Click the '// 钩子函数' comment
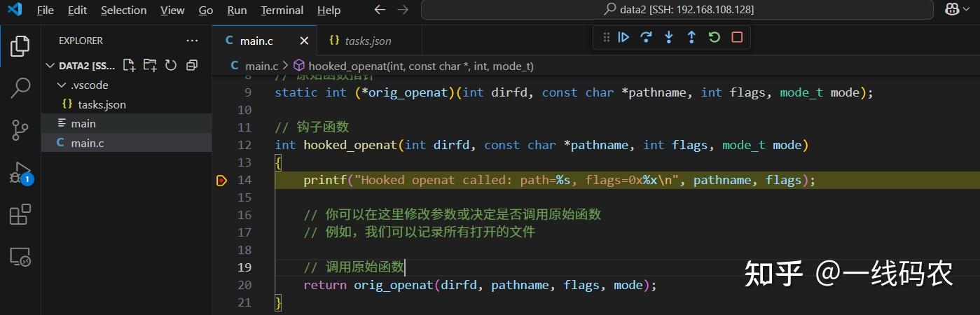Image resolution: width=980 pixels, height=315 pixels. point(312,127)
